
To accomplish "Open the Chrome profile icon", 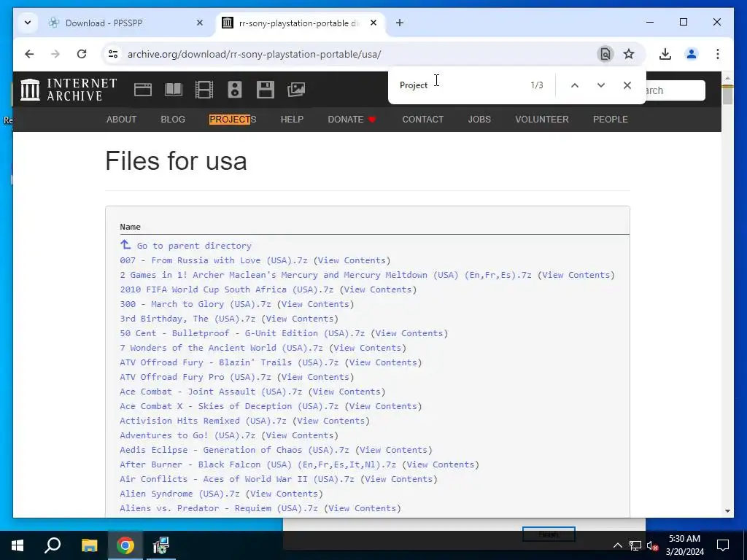I will pos(692,54).
